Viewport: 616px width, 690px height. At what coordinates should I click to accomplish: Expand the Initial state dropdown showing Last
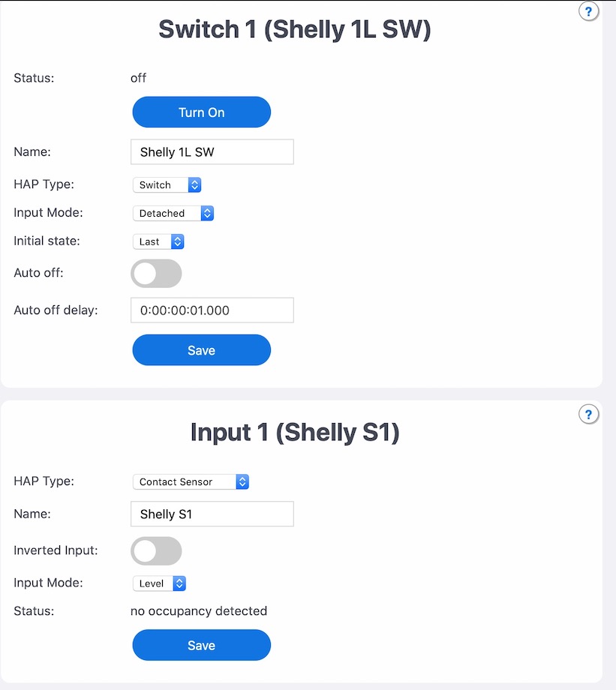[x=158, y=241]
